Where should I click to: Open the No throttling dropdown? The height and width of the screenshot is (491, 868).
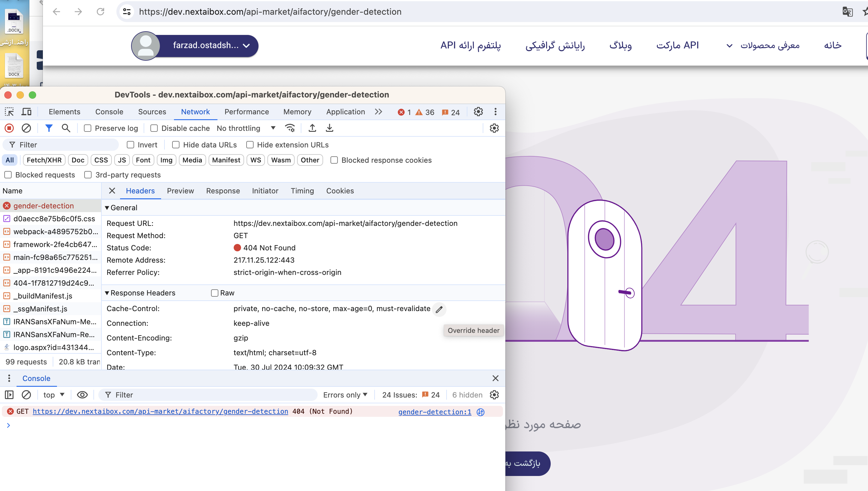[246, 128]
